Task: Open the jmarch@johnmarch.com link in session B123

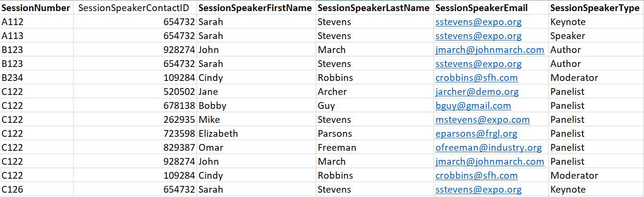Action: pyautogui.click(x=490, y=50)
